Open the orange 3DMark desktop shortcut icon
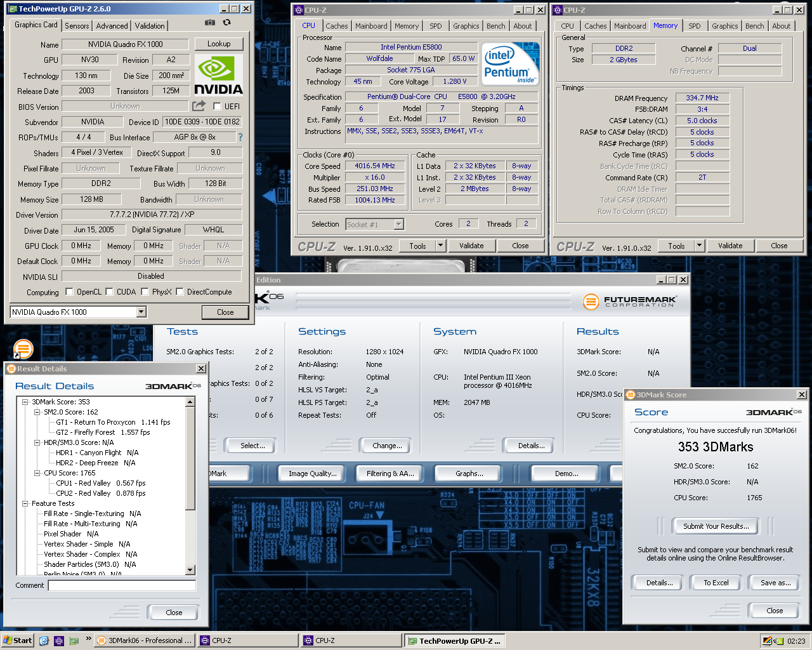The image size is (812, 650). (23, 348)
